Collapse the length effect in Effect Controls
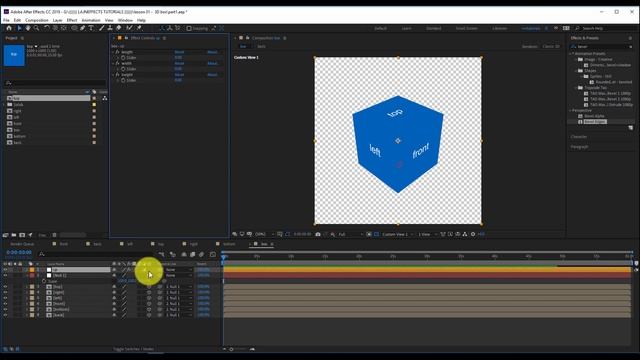 point(113,52)
